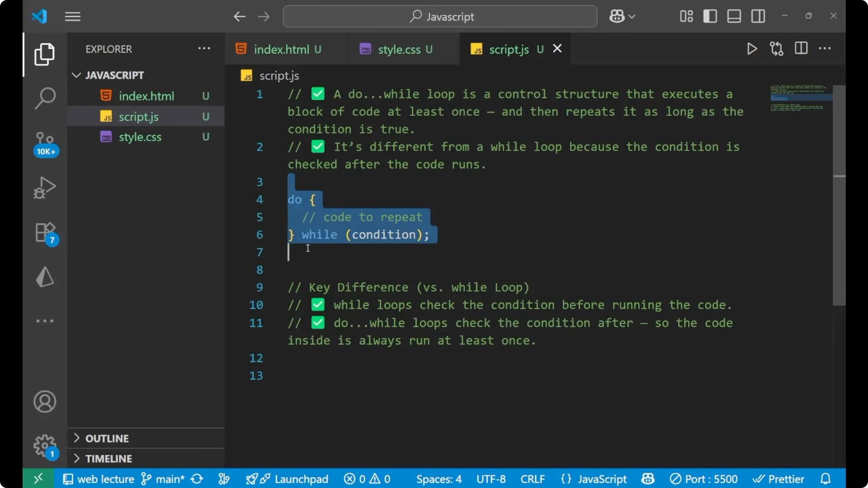Open the Accounts menu icon
This screenshot has height=488, width=868.
pyautogui.click(x=44, y=402)
